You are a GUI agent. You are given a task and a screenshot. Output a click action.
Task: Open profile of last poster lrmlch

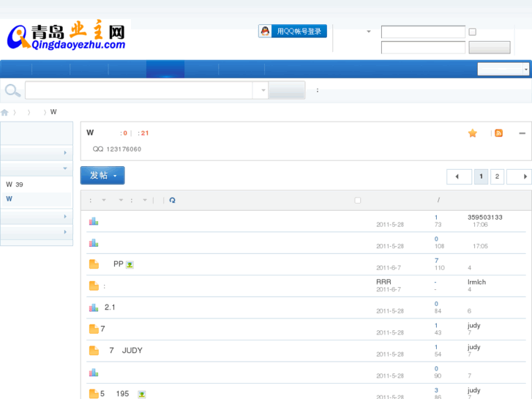[476, 282]
